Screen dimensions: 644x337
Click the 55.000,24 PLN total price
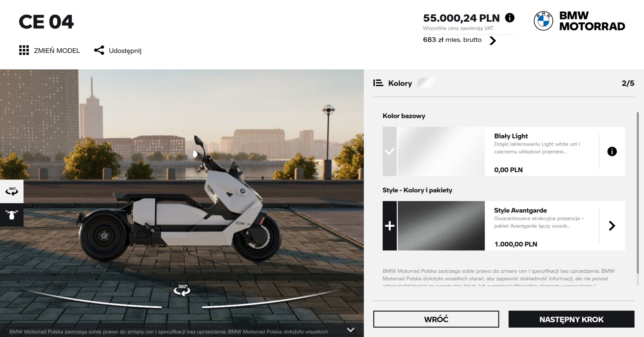click(x=461, y=18)
